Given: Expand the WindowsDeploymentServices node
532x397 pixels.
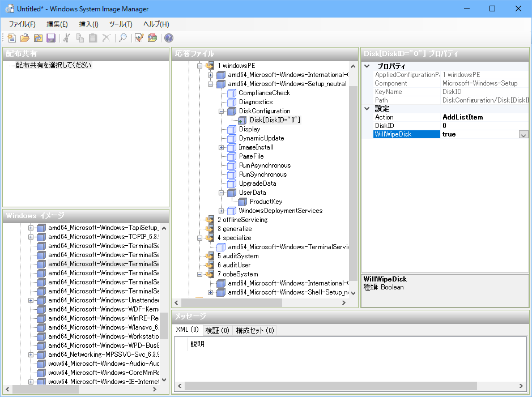Looking at the screenshot, I should pyautogui.click(x=221, y=211).
